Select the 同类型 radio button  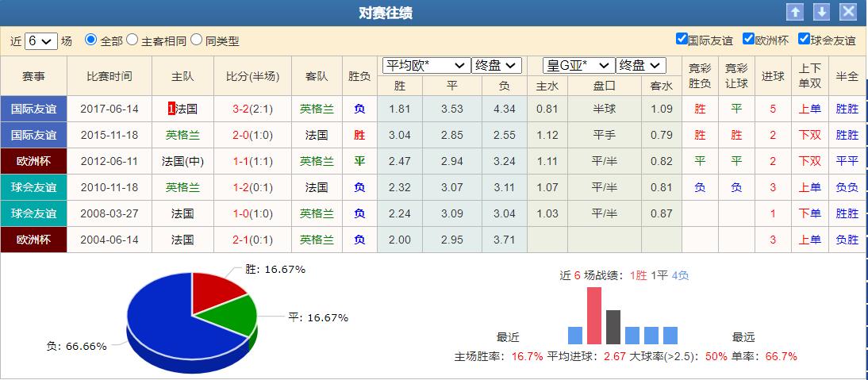(x=196, y=40)
